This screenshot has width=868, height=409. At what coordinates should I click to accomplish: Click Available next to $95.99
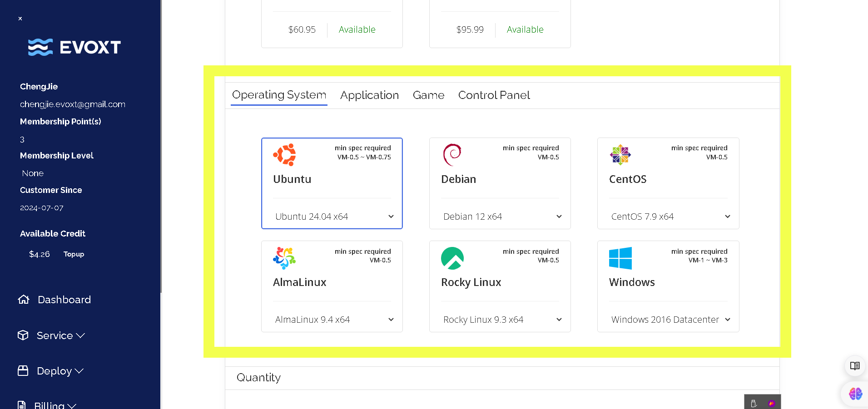pos(525,30)
